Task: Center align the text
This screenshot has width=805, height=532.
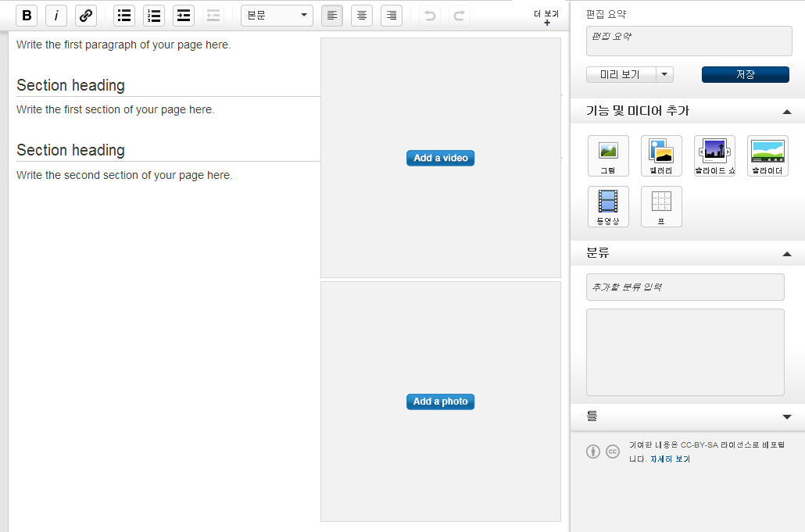Action: tap(362, 16)
